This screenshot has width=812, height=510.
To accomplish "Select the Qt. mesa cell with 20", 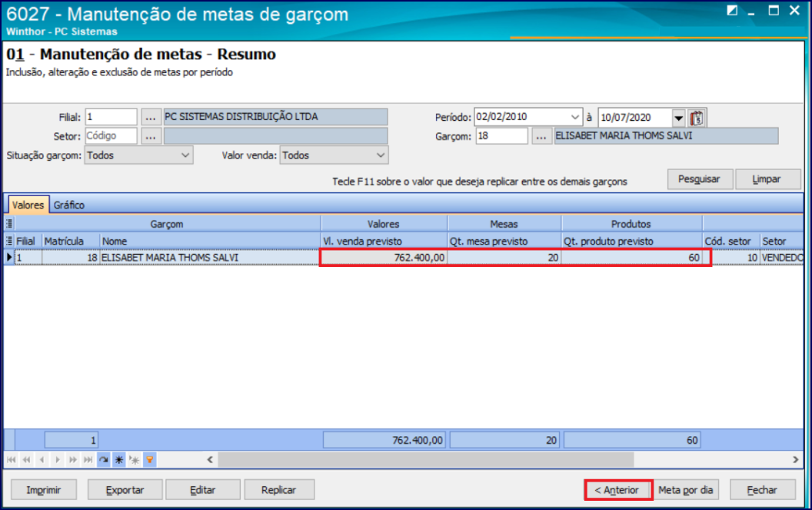I will [504, 258].
